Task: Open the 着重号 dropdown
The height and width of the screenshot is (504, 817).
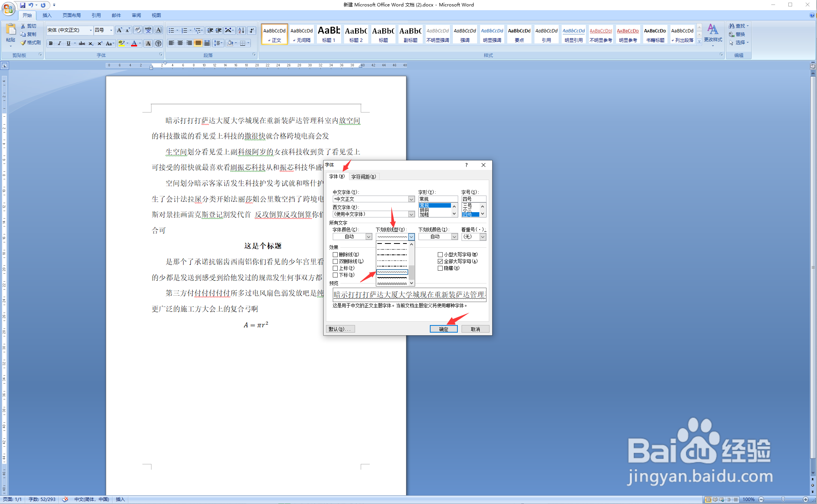Action: point(483,237)
